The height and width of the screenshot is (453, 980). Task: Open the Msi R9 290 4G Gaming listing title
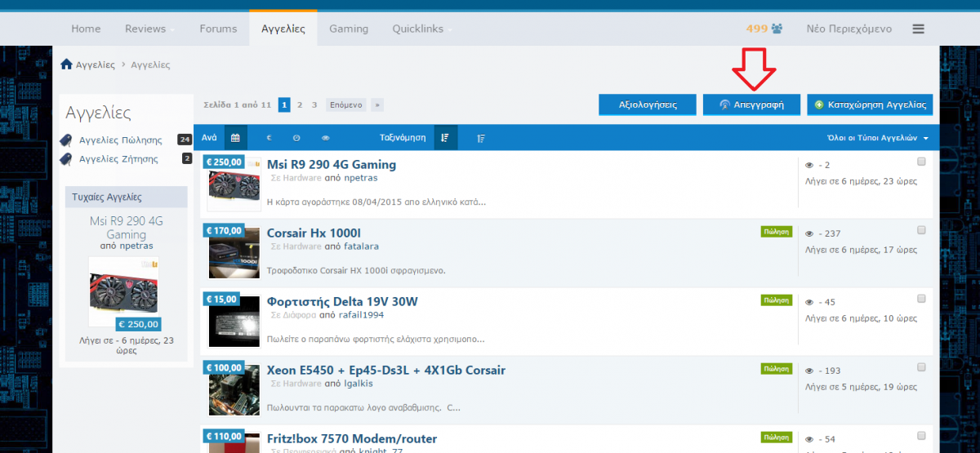click(x=332, y=165)
